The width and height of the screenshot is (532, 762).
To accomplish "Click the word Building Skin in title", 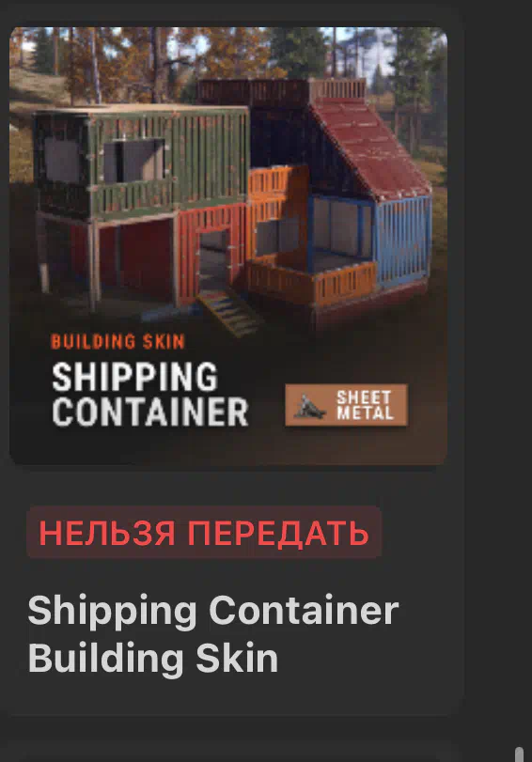I will [x=152, y=658].
